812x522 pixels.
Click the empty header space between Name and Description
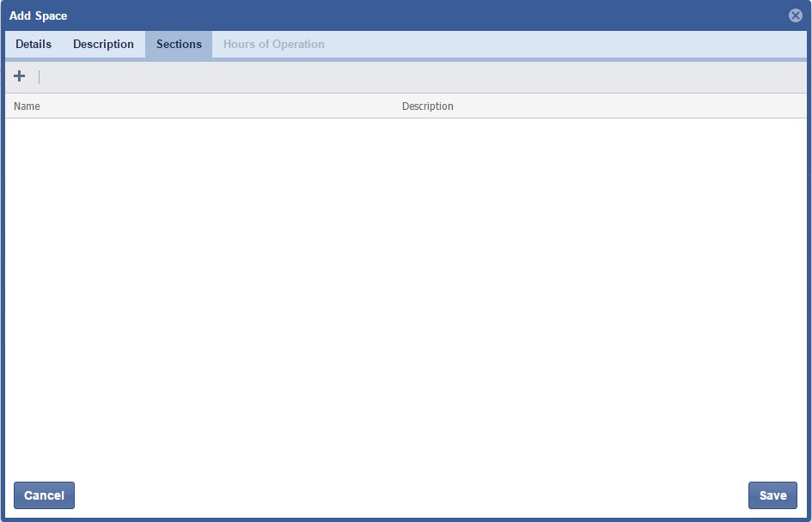[x=215, y=106]
